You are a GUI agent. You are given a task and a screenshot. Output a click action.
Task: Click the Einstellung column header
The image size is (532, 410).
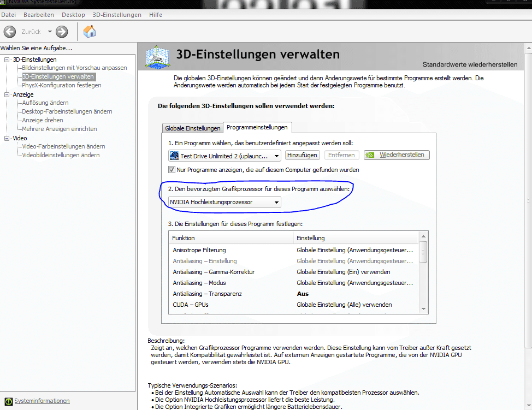356,238
